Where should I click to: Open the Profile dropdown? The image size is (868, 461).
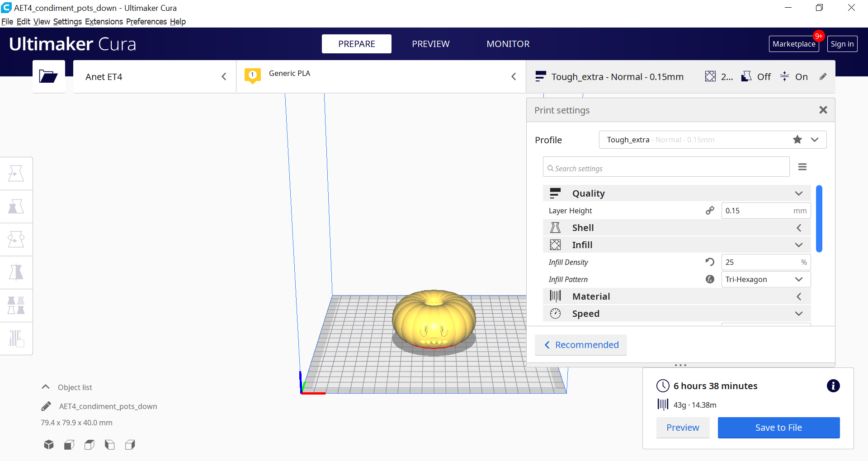(x=712, y=140)
